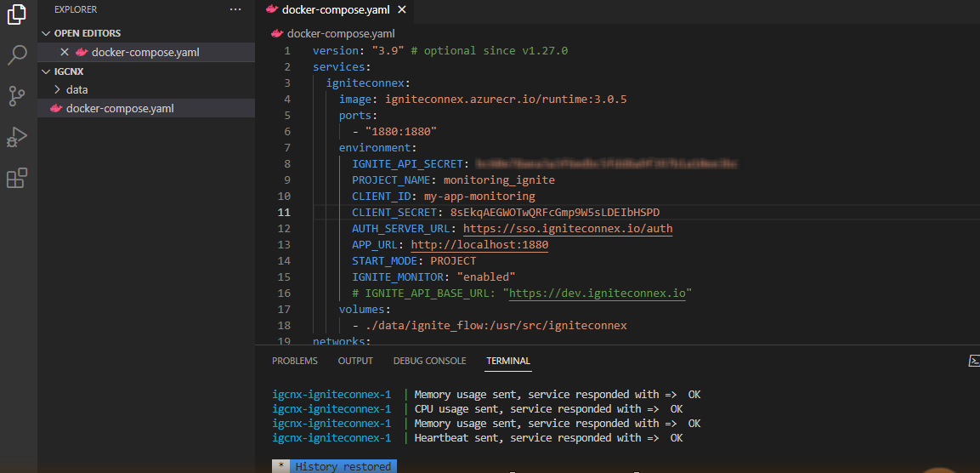
Task: Switch to the OUTPUT panel tab
Action: 355,361
